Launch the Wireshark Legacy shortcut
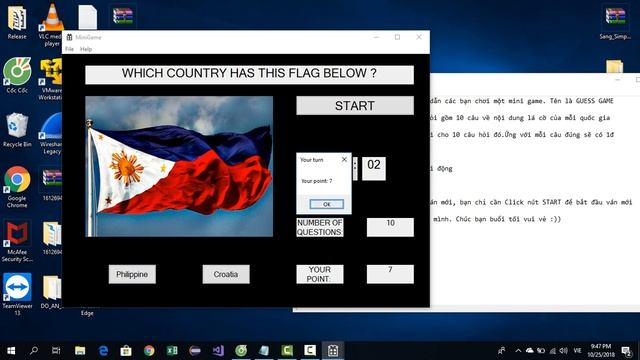 tap(51, 134)
